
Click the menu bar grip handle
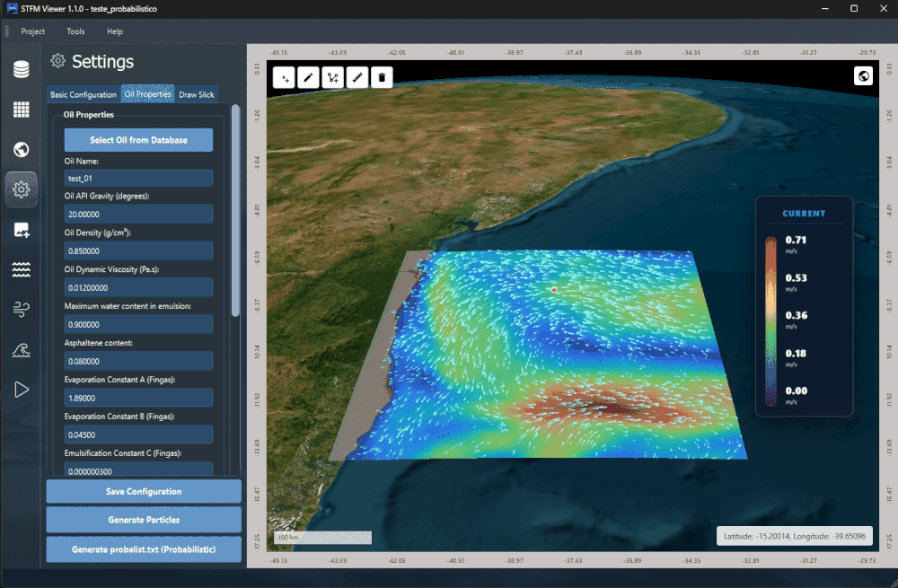point(7,31)
